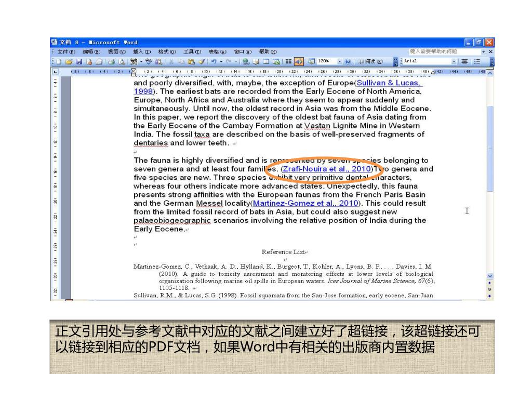The image size is (532, 399).
Task: Expand Standard toolbar options chevron
Action: (x=395, y=61)
